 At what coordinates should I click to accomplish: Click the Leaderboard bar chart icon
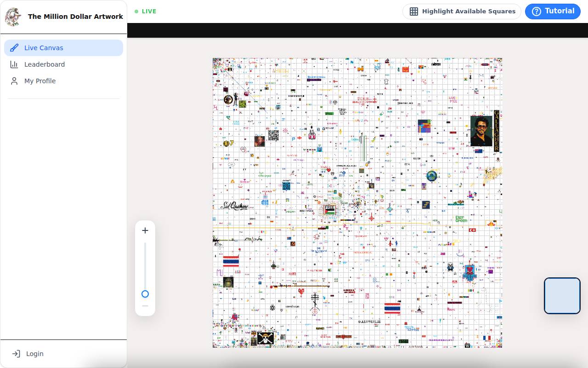tap(14, 64)
